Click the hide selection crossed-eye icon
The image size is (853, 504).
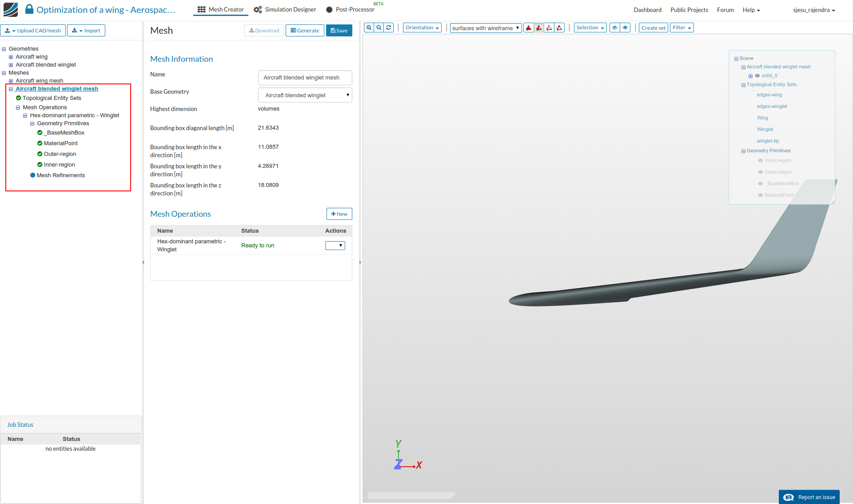point(615,28)
